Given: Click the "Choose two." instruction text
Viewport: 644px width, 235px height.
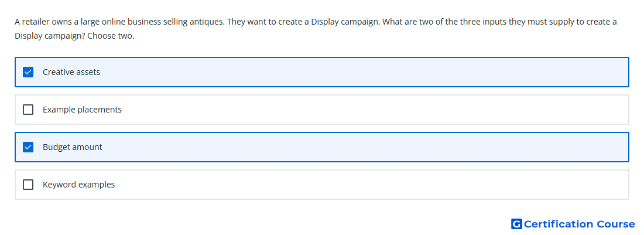Looking at the screenshot, I should point(111,36).
